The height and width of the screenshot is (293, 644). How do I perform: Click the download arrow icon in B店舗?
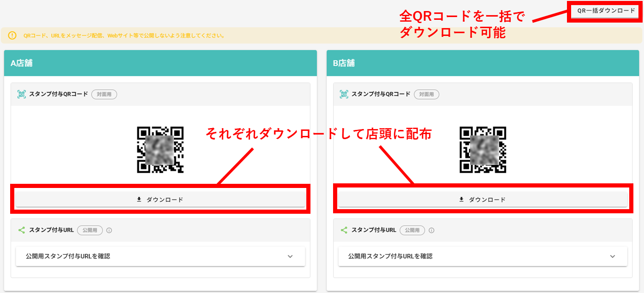(x=461, y=199)
